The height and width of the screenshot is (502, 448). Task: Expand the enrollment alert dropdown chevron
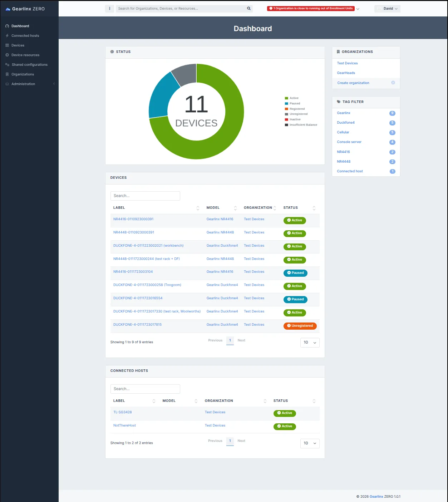coord(358,9)
